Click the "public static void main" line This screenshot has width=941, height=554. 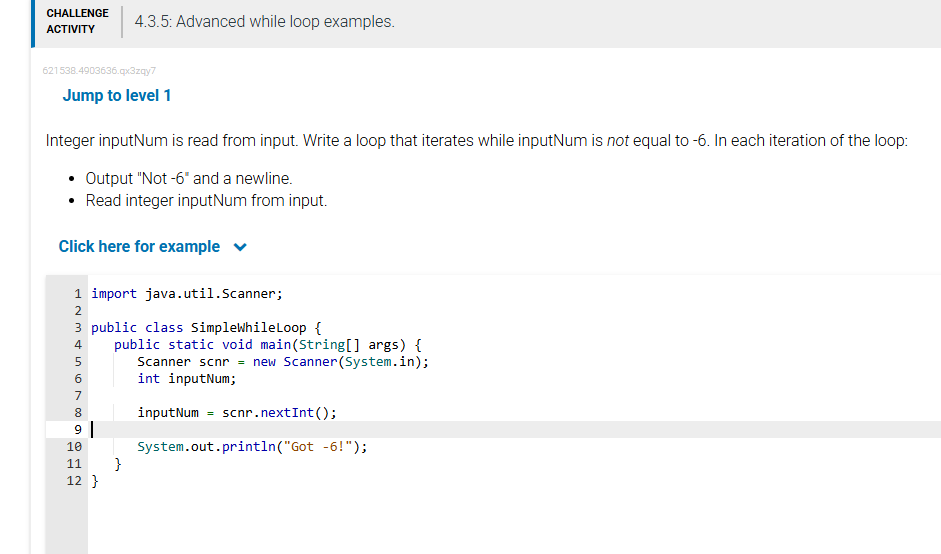tap(268, 345)
